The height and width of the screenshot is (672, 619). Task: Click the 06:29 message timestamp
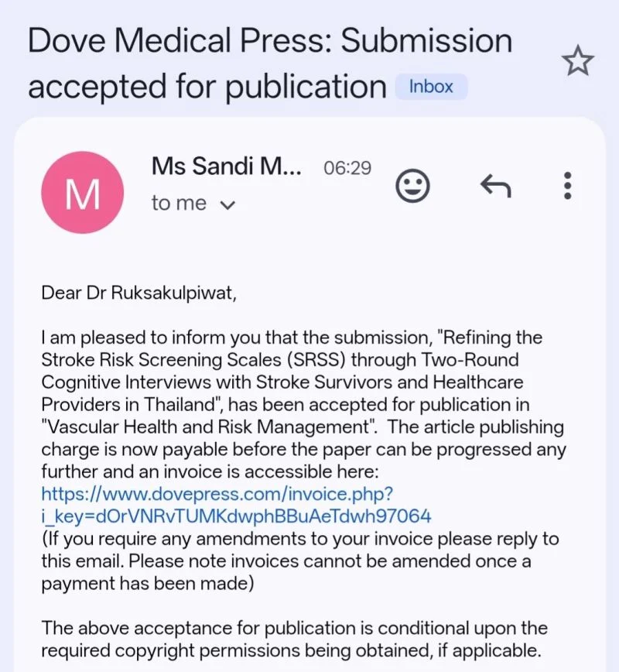pos(347,167)
